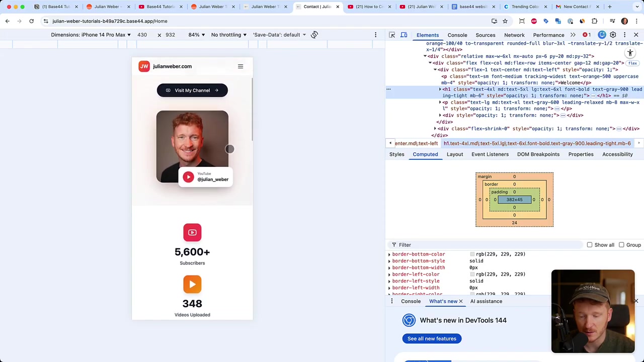Toggle the device toolbar icon in DevTools
Image resolution: width=644 pixels, height=362 pixels.
(404, 35)
